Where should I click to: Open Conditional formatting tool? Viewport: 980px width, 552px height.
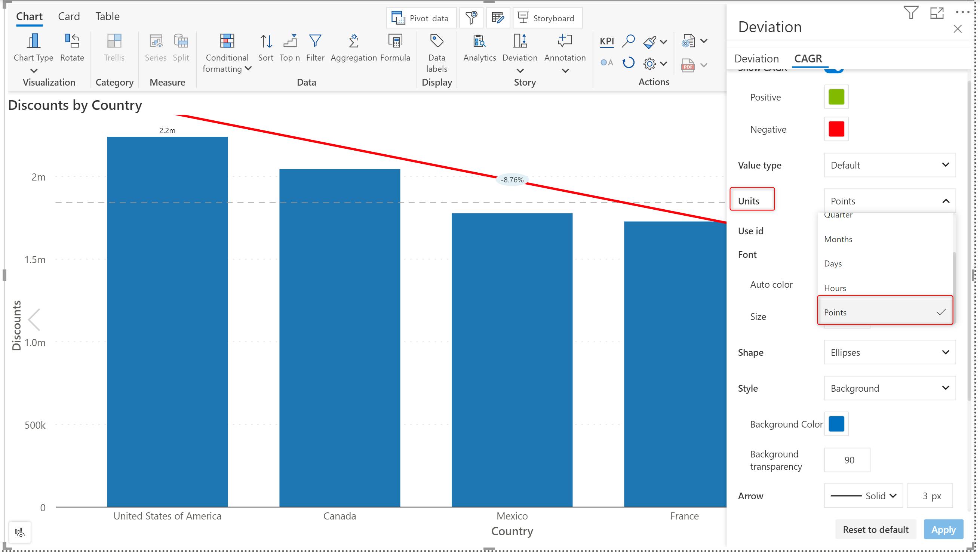pos(227,41)
